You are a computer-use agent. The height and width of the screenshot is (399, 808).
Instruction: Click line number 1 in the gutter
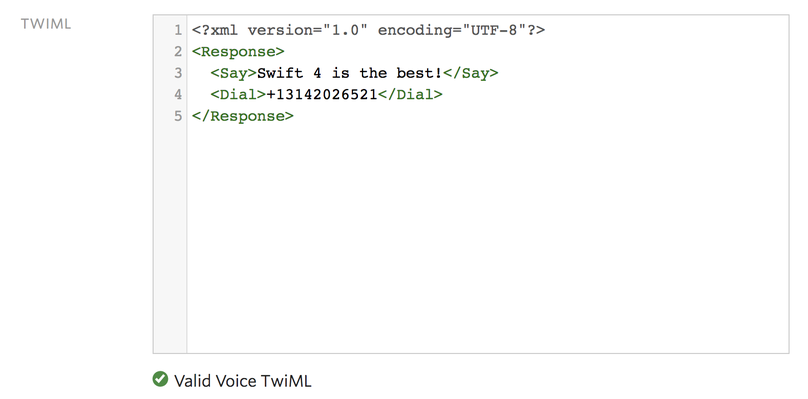pos(178,30)
